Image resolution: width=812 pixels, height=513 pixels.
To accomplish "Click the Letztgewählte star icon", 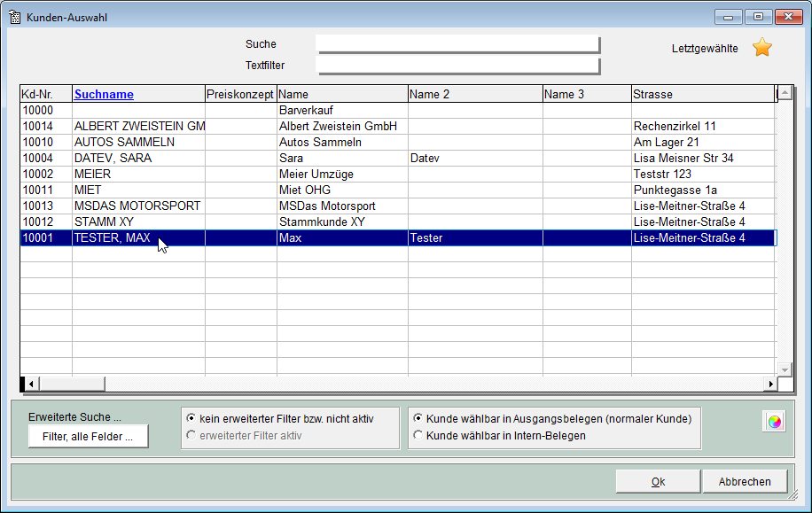I will pyautogui.click(x=762, y=48).
